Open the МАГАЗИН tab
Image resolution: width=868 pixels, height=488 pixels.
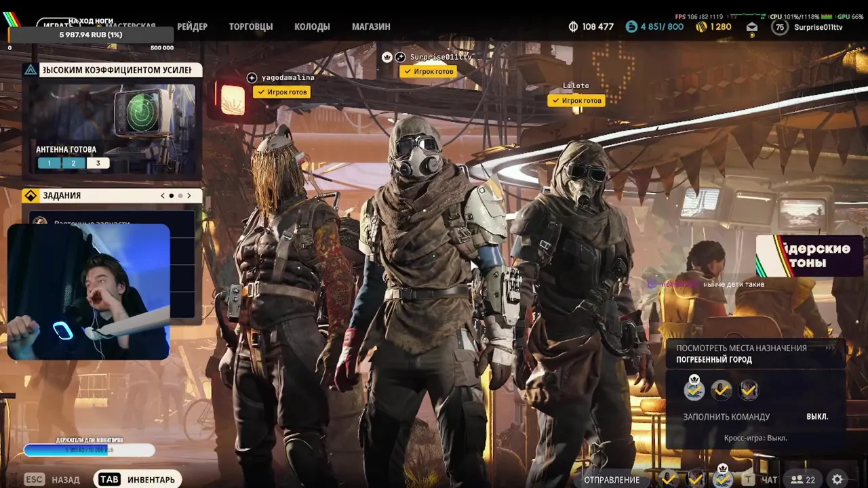pyautogui.click(x=371, y=26)
